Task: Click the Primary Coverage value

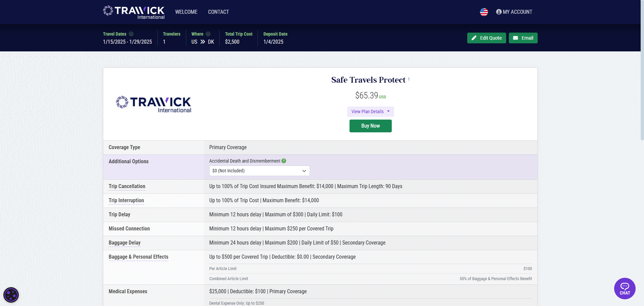Action: [x=228, y=147]
